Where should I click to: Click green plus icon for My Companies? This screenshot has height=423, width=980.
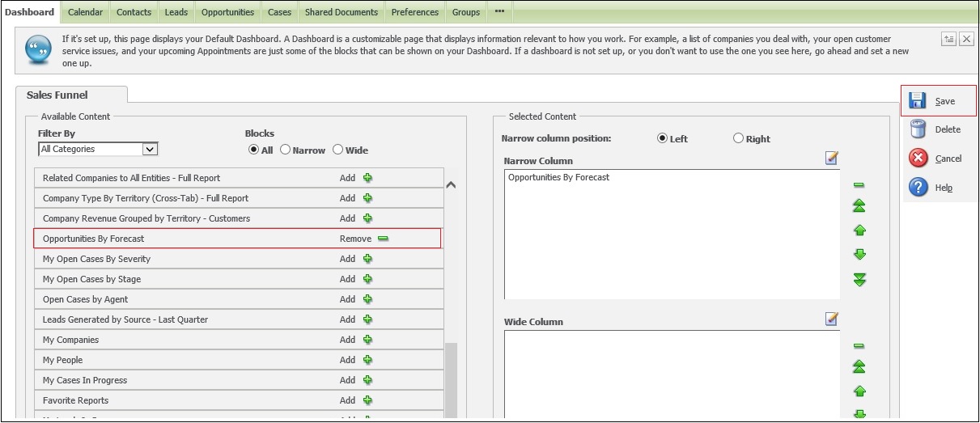[x=367, y=340]
